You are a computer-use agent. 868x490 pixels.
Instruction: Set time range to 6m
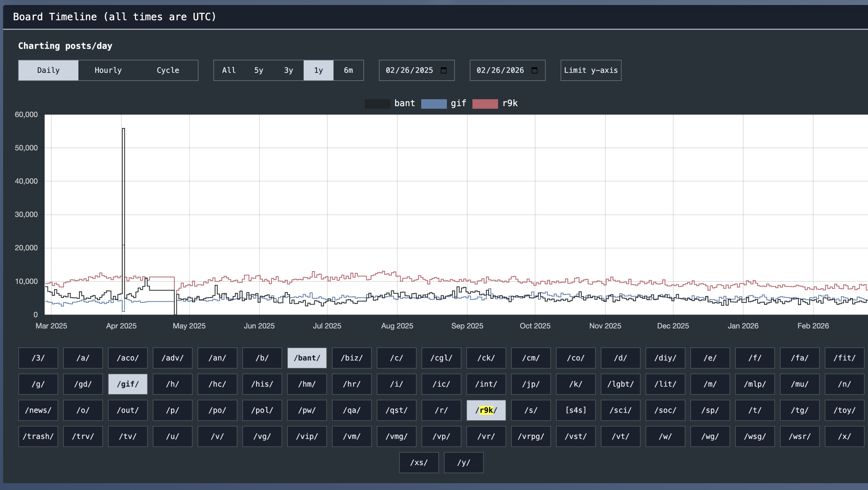coord(348,70)
